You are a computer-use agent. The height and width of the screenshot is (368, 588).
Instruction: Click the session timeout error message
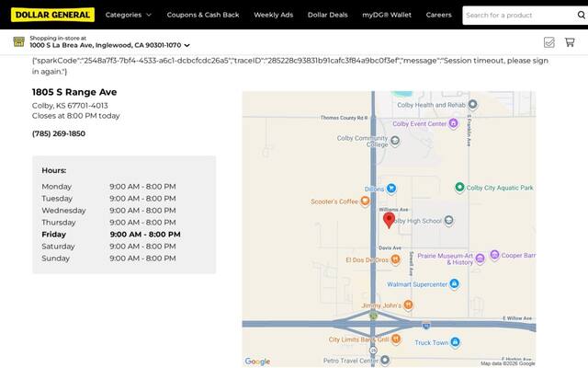[x=290, y=65]
